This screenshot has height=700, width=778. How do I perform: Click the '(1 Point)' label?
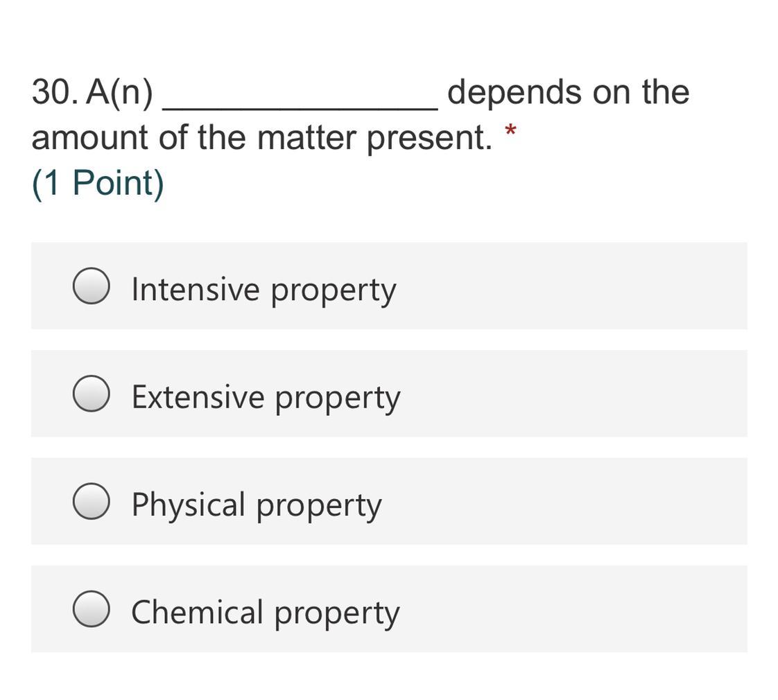pos(98,183)
